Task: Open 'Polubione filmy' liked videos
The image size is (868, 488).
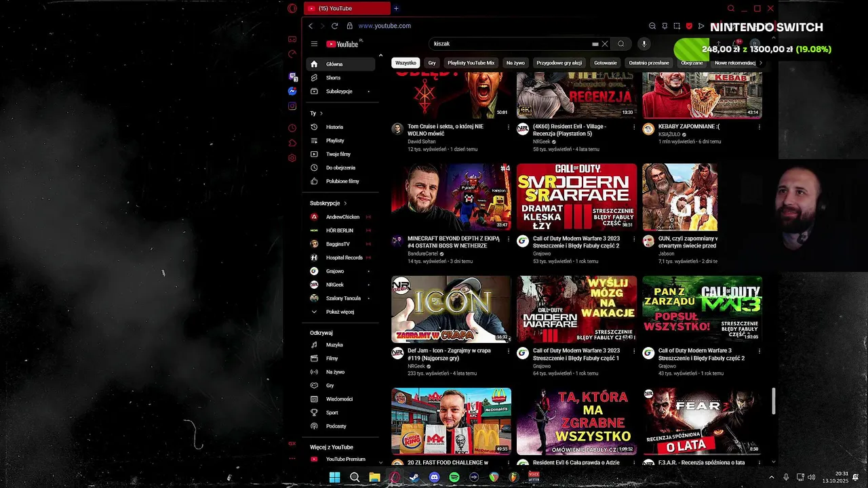Action: (x=340, y=181)
